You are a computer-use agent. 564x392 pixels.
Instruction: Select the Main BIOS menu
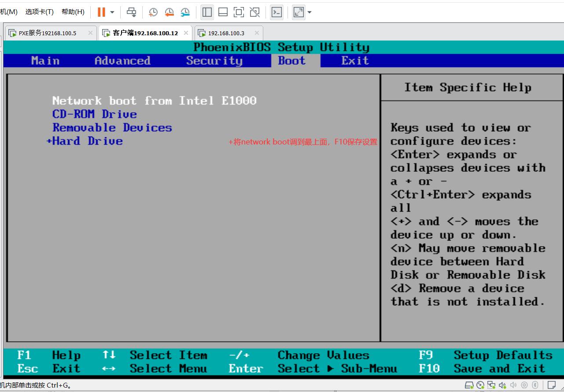[x=45, y=61]
